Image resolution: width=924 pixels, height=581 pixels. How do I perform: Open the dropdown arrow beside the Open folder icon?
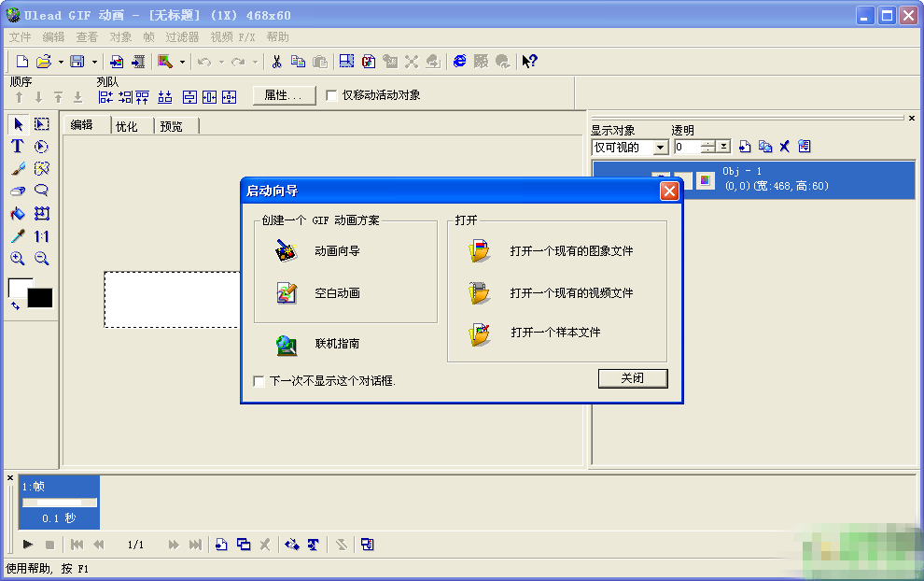[x=61, y=63]
